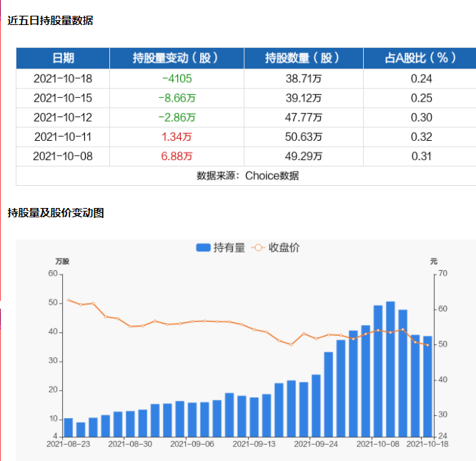
Task: Click the -8.66万 change value
Action: point(177,99)
